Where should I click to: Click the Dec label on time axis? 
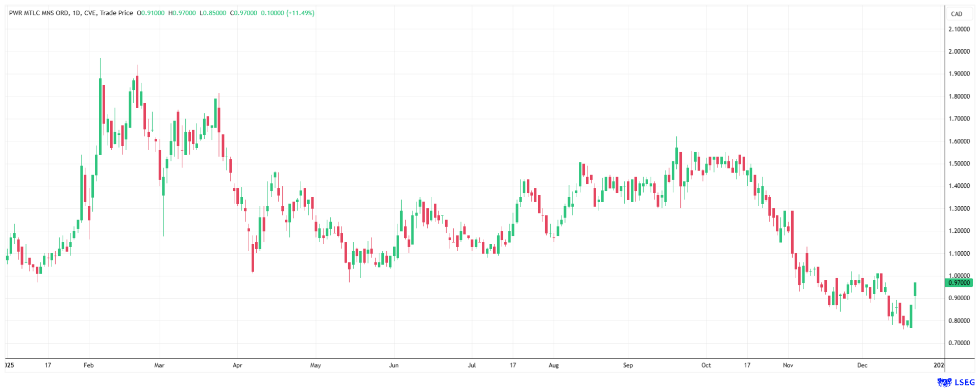click(862, 365)
